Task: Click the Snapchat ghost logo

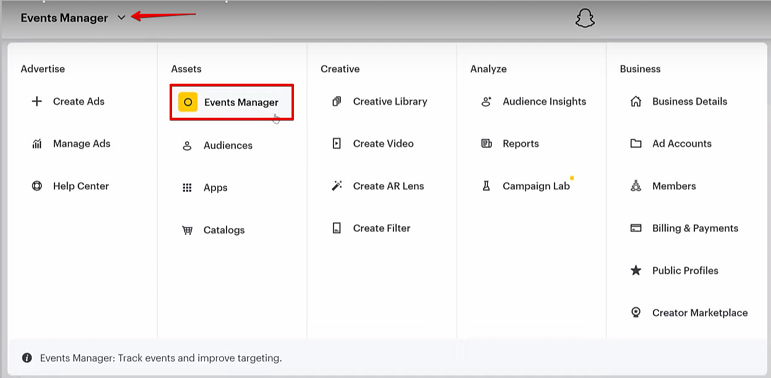Action: click(585, 19)
